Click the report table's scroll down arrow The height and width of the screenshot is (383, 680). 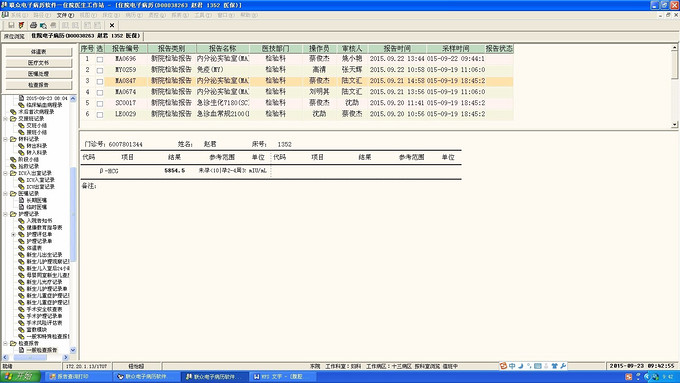674,124
